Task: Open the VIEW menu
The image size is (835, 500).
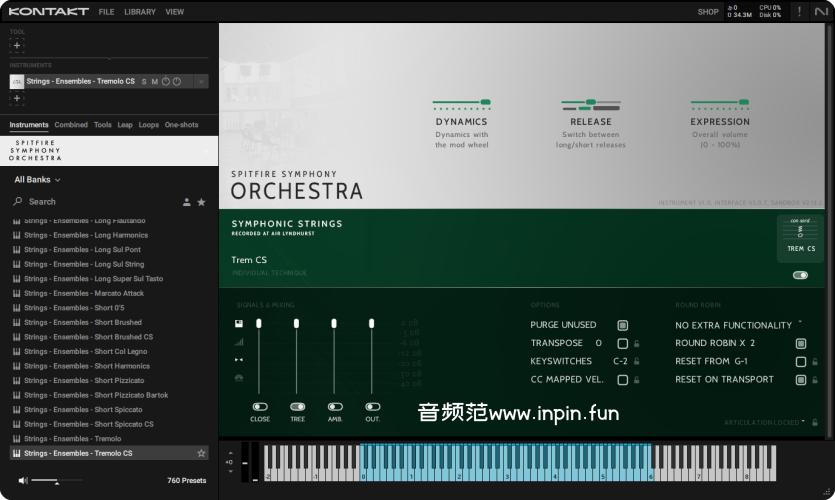Action: coord(174,12)
